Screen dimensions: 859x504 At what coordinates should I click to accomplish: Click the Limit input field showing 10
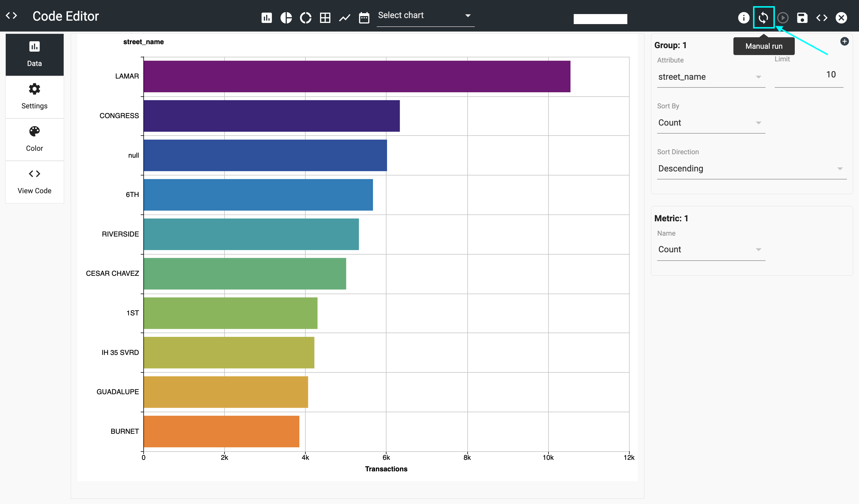pos(809,75)
